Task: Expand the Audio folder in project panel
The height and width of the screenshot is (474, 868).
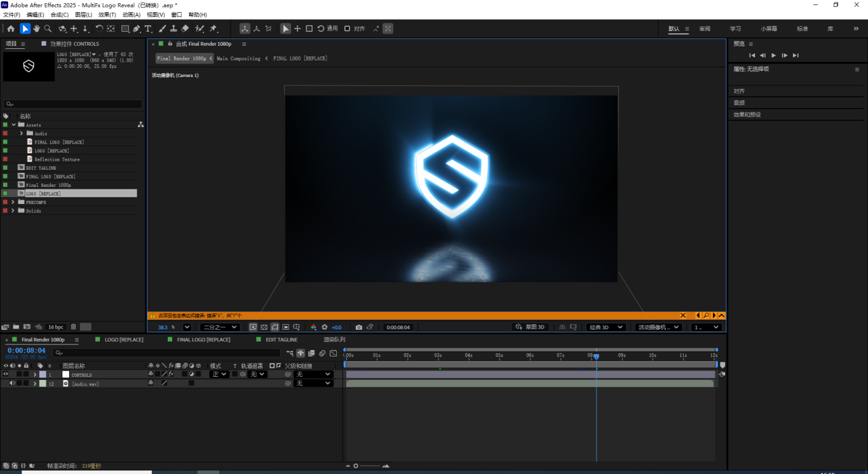Action: [x=21, y=133]
